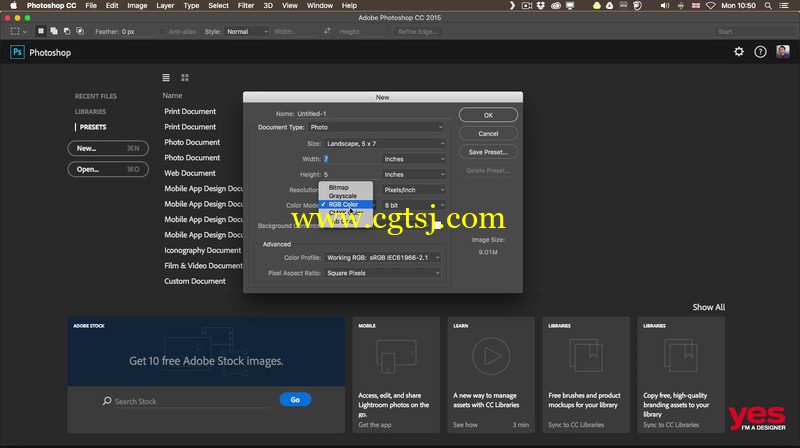This screenshot has height=448, width=800.
Task: Open the Notification Center icon
Action: 784,6
